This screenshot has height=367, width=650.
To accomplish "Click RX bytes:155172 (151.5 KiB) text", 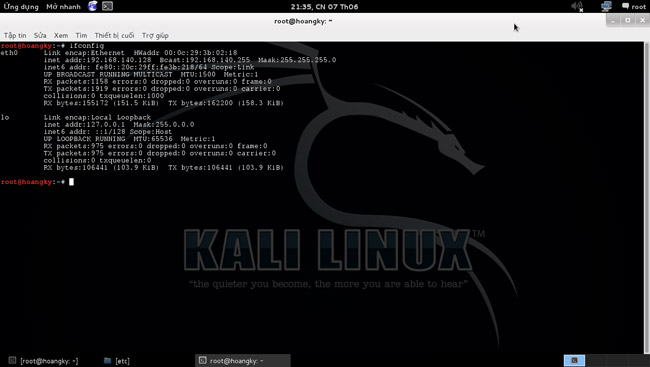I will (x=101, y=103).
